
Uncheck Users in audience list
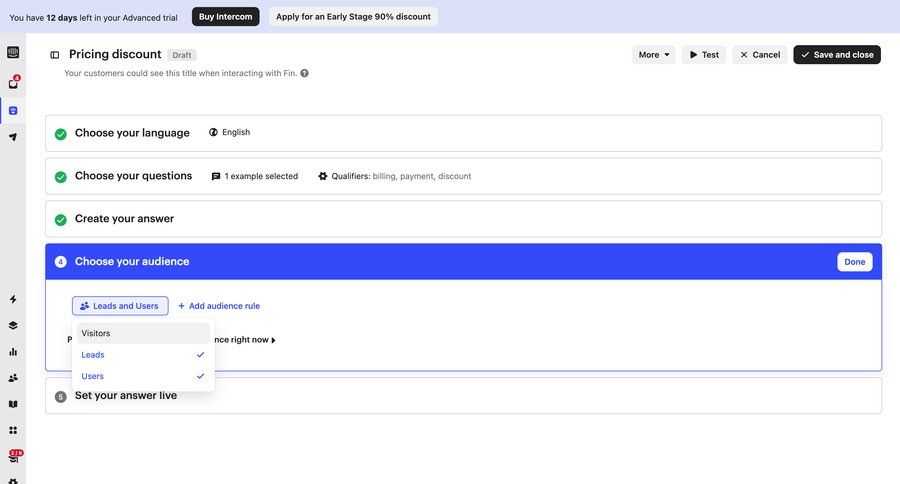pos(143,376)
